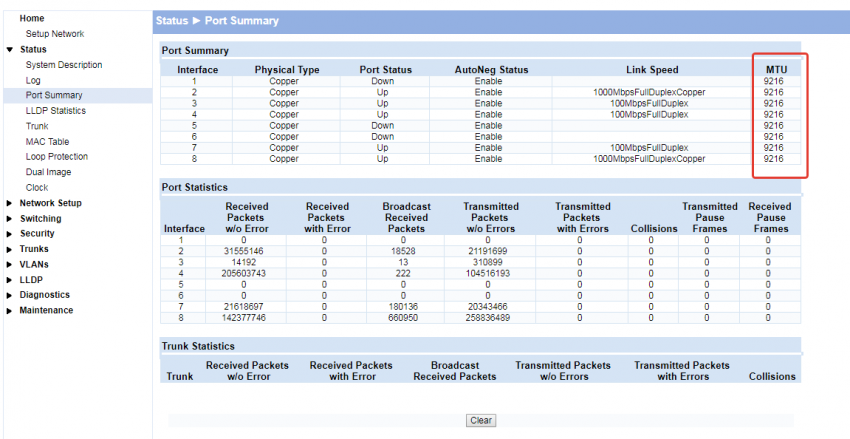
Task: Expand the Maintenance section arrow
Action: [10, 311]
